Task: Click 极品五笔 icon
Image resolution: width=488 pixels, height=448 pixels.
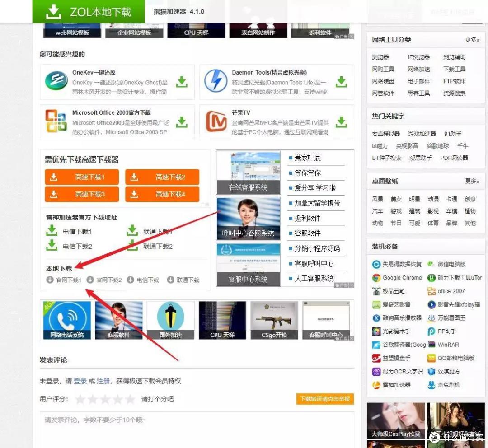Action: coord(376,291)
